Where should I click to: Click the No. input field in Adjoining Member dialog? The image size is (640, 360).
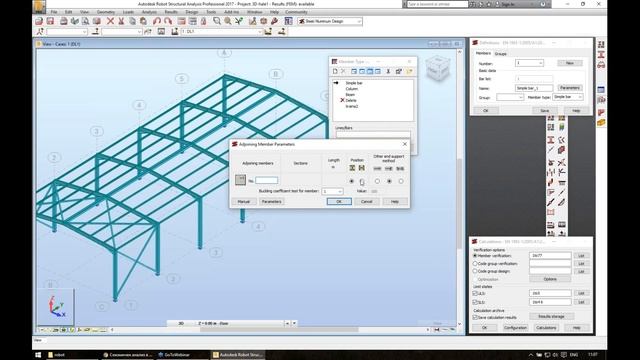pyautogui.click(x=267, y=180)
